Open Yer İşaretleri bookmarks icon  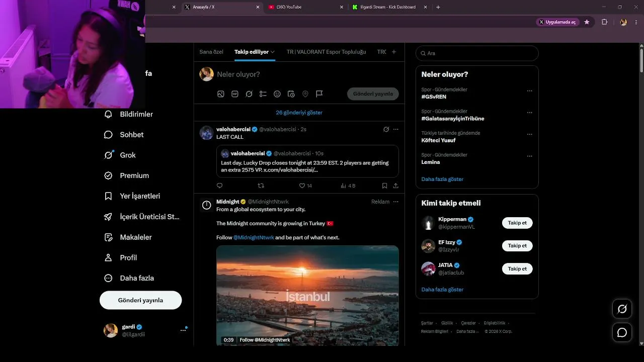click(108, 196)
